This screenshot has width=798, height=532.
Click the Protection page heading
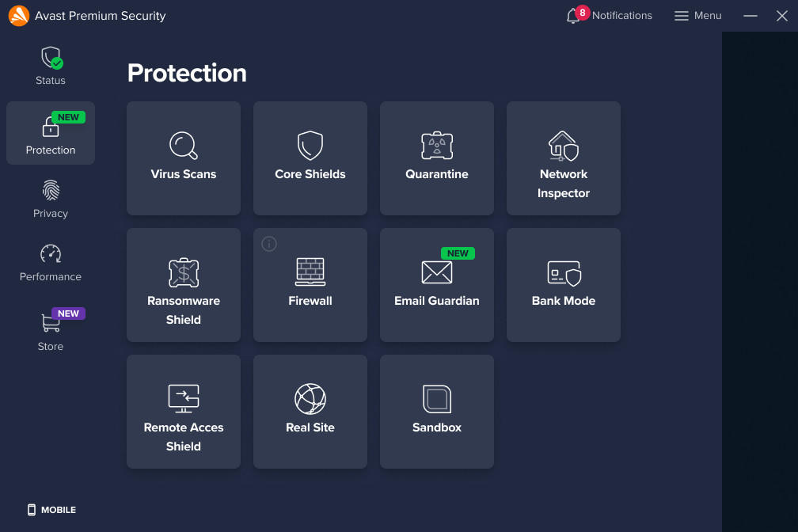point(187,73)
